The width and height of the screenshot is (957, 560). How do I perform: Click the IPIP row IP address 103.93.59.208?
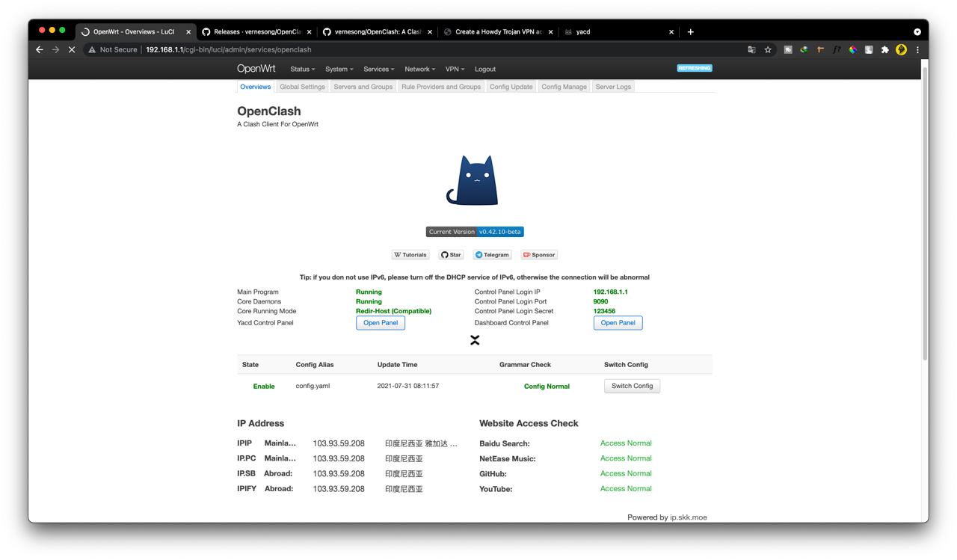coord(339,443)
